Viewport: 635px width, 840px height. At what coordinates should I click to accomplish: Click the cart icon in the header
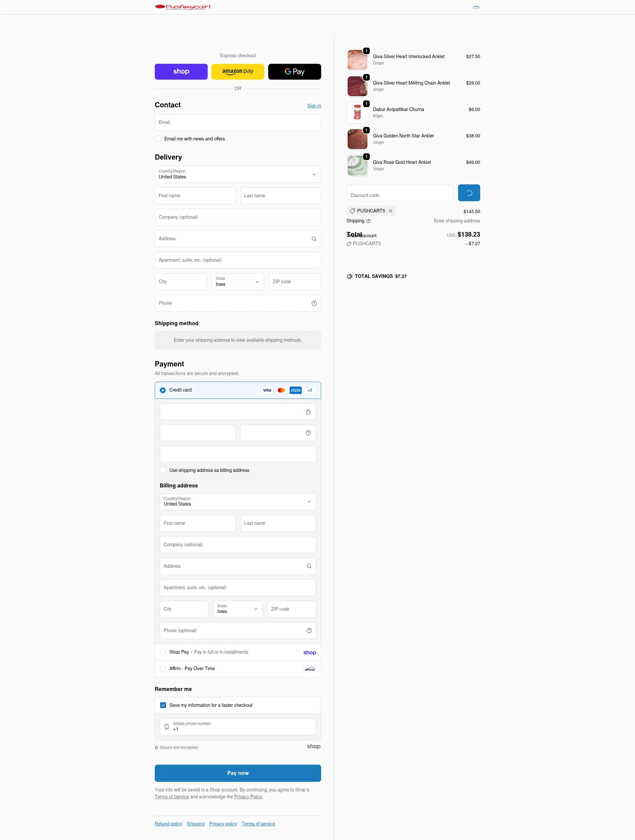coord(476,7)
